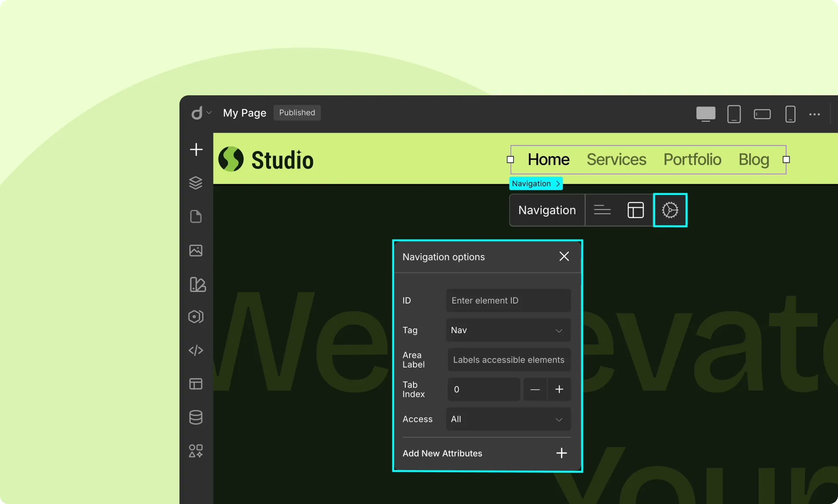Screen dimensions: 838x504
Task: Click the left resize handle of navigation
Action: 510,160
